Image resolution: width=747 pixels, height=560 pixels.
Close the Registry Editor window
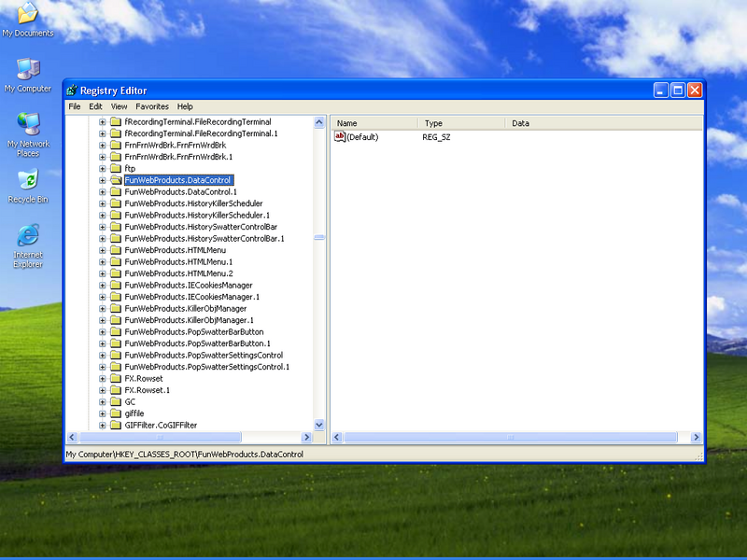click(694, 90)
